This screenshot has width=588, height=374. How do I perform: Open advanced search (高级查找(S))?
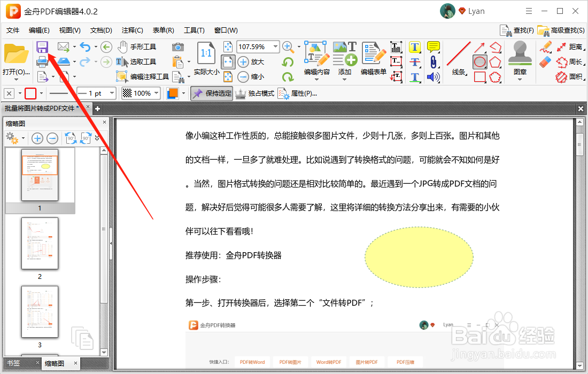[x=561, y=30]
